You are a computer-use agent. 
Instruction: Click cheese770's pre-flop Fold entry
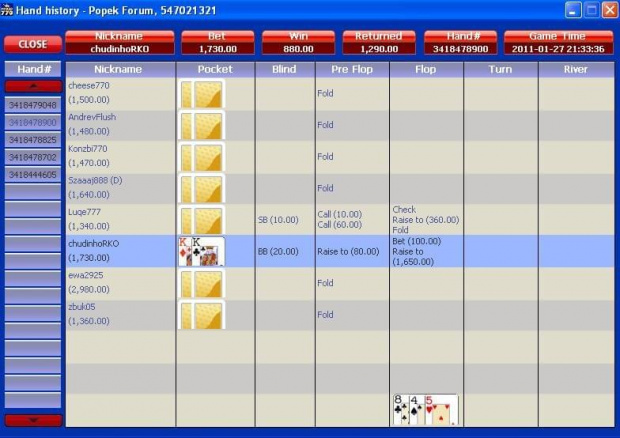click(x=325, y=93)
